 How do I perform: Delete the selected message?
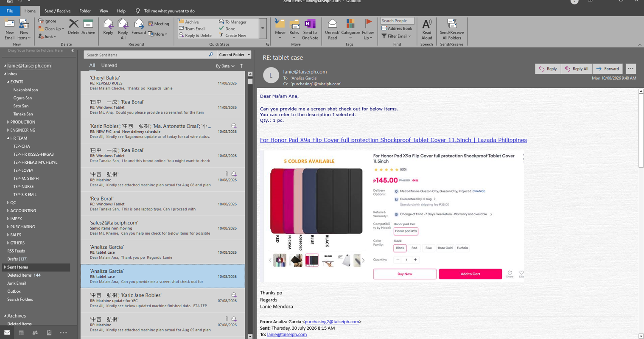coord(73,27)
